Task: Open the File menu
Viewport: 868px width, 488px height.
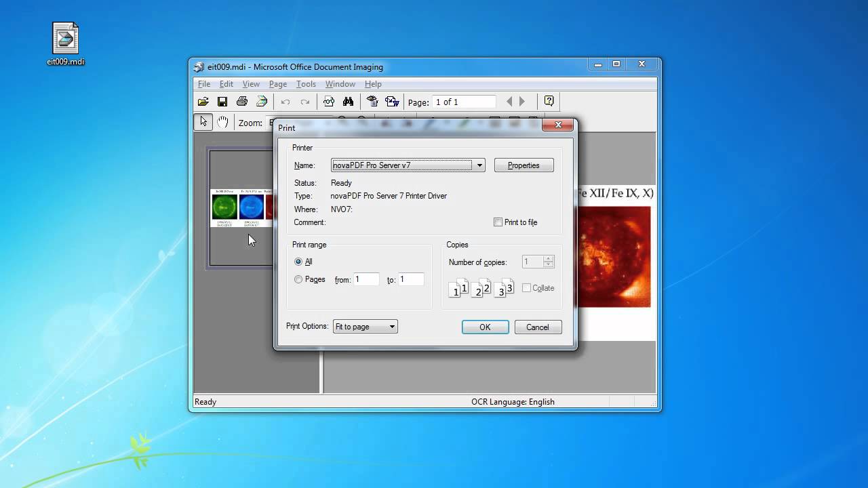Action: 204,84
